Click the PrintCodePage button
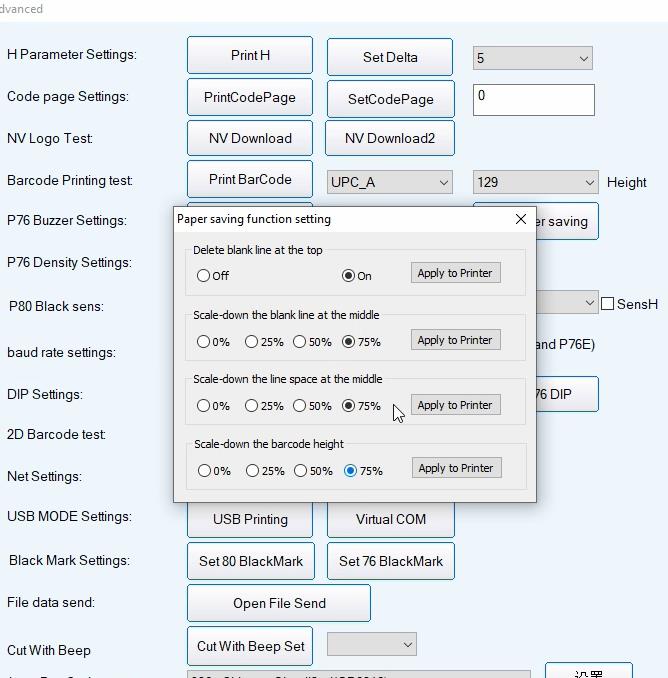 [250, 97]
